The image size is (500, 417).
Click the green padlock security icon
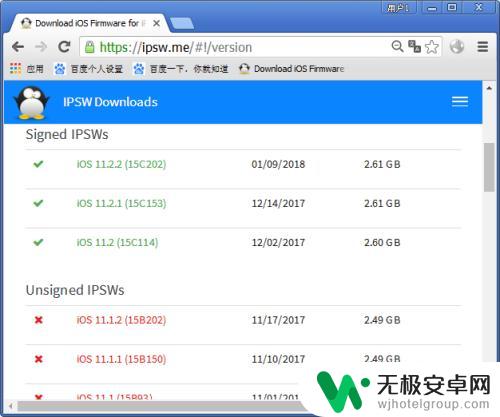(89, 47)
